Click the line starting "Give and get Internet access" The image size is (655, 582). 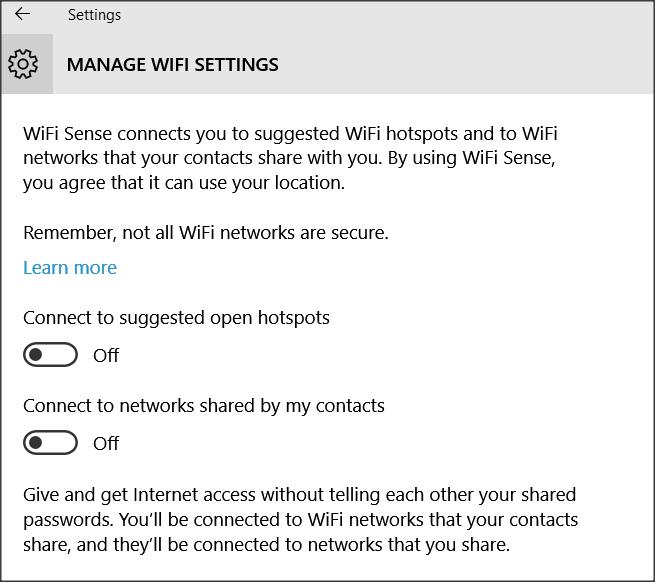(x=299, y=495)
